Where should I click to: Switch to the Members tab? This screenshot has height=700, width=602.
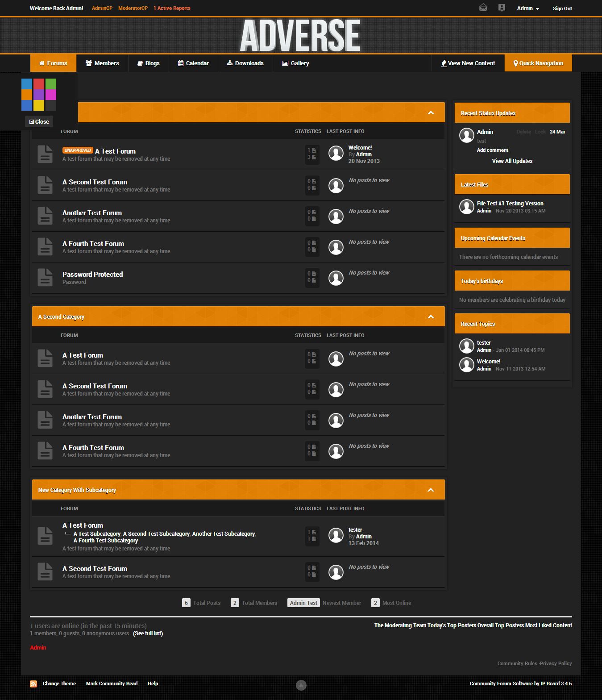(x=102, y=63)
